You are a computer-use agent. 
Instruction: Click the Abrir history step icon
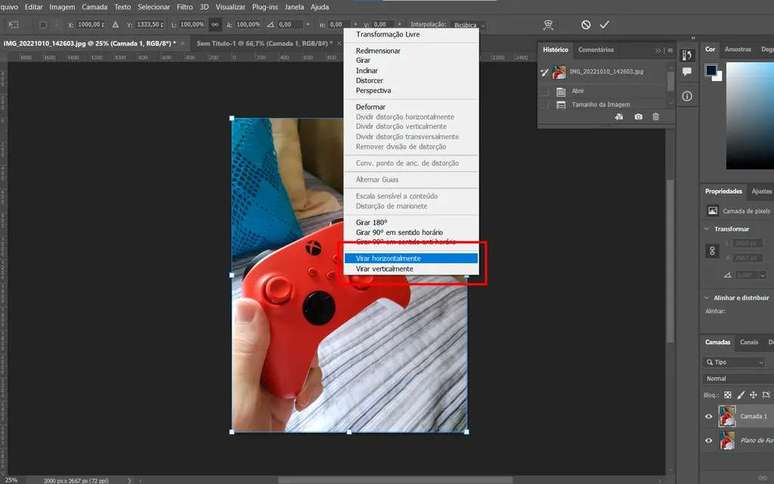click(x=561, y=91)
